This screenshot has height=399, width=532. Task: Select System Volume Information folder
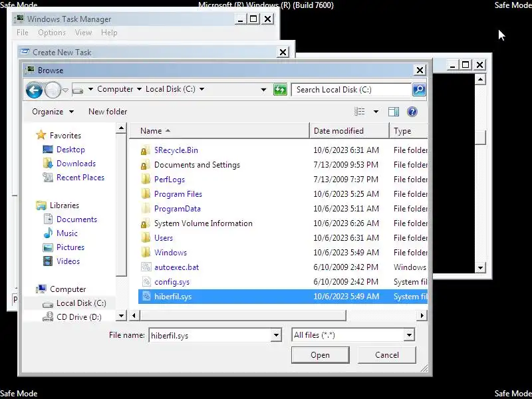click(203, 223)
